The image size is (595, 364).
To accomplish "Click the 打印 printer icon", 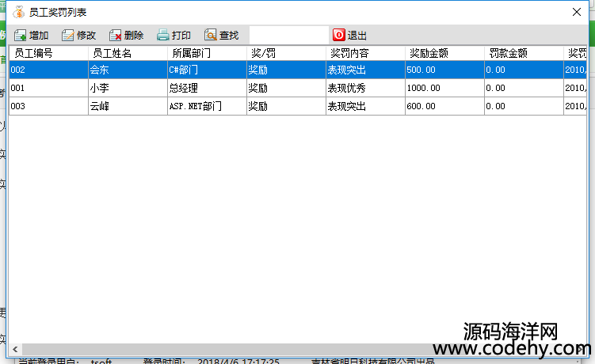I will [162, 36].
